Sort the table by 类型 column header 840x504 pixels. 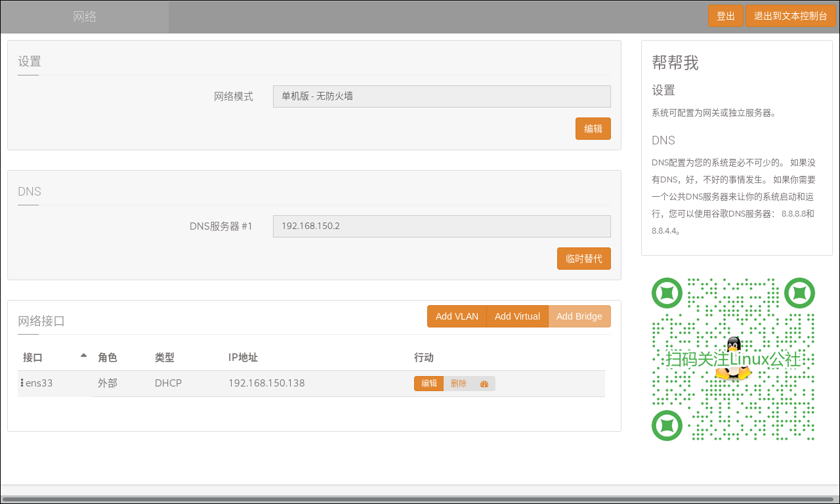click(x=165, y=358)
